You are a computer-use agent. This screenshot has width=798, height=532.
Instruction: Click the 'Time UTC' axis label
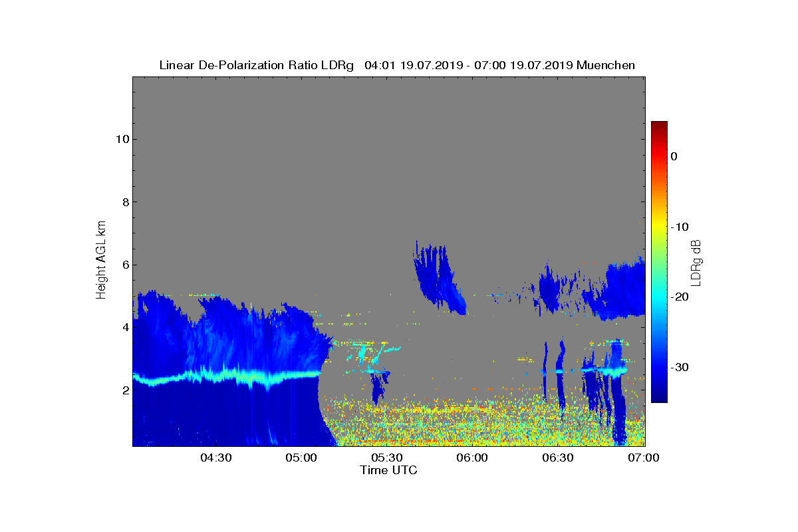coord(388,470)
